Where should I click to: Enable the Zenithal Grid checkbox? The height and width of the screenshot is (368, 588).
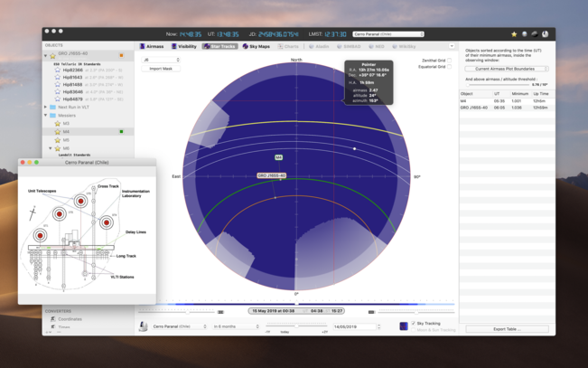point(450,61)
